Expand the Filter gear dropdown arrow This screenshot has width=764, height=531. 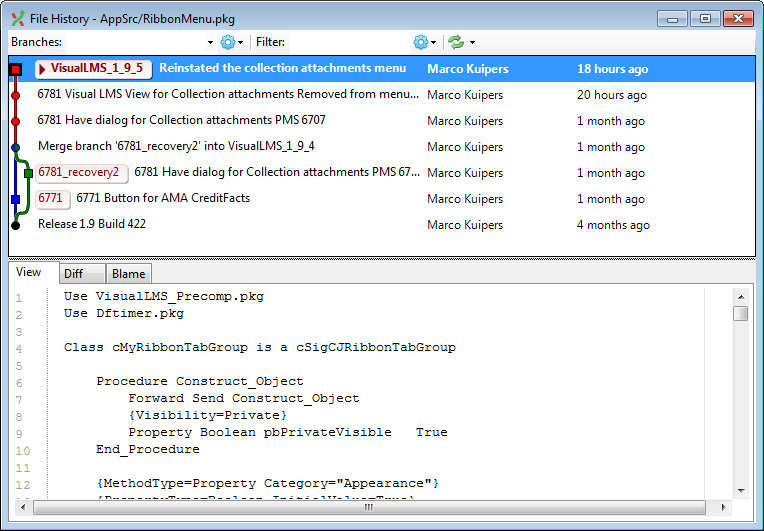[x=434, y=43]
